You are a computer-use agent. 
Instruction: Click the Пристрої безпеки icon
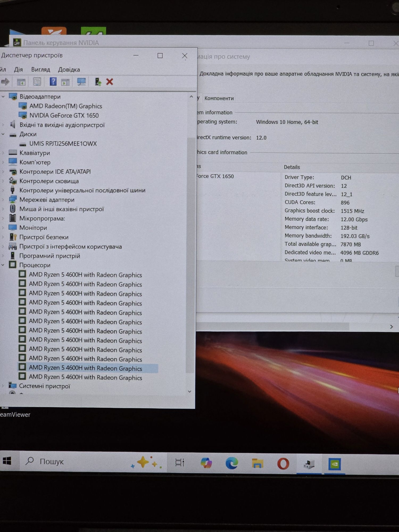pyautogui.click(x=13, y=237)
